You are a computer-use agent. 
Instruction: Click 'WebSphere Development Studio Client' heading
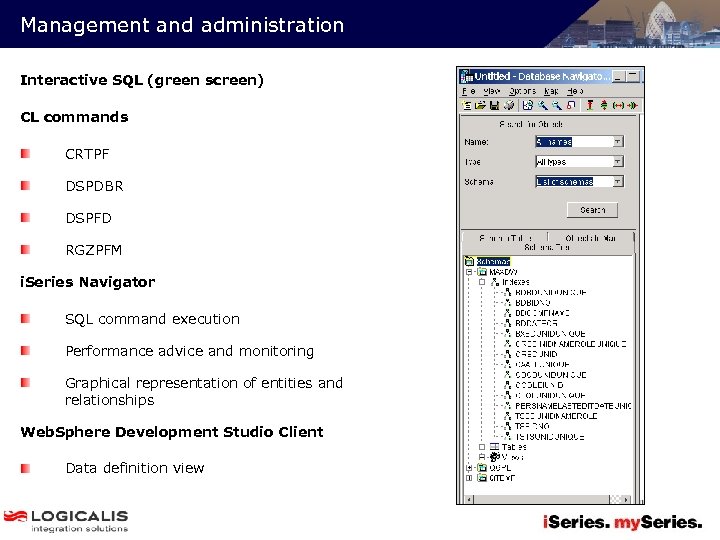tap(172, 432)
